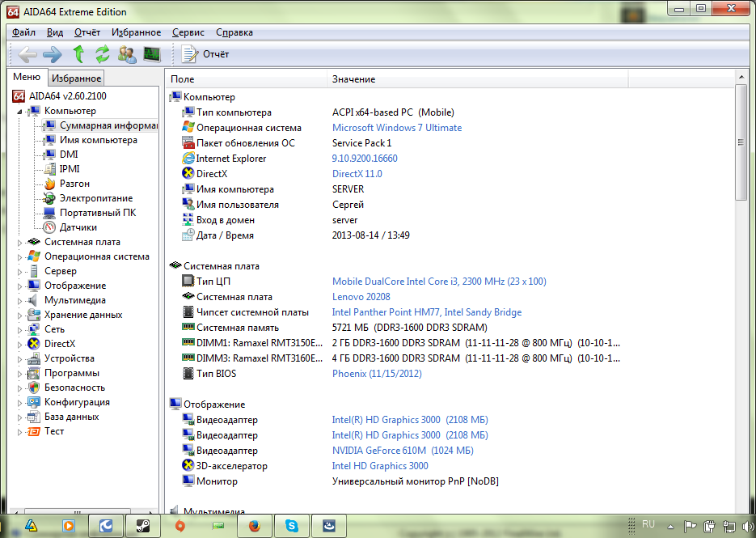Open the Файл menu

(23, 32)
